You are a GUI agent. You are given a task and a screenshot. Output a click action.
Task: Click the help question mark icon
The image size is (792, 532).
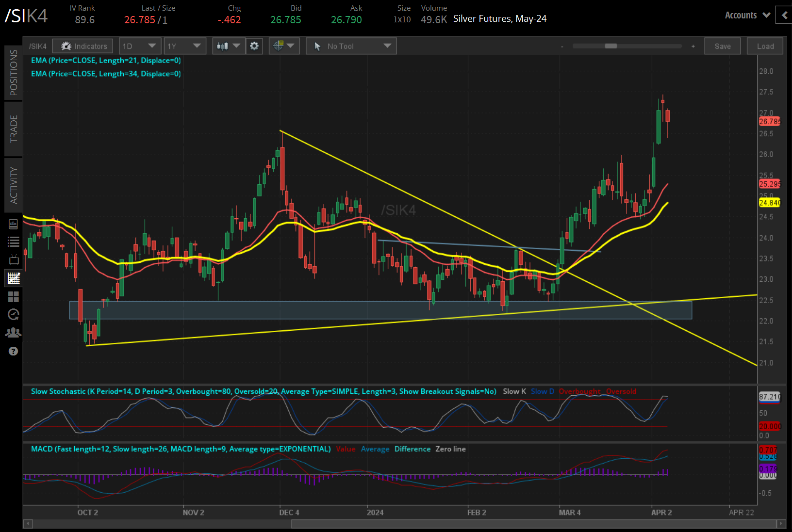pos(13,351)
